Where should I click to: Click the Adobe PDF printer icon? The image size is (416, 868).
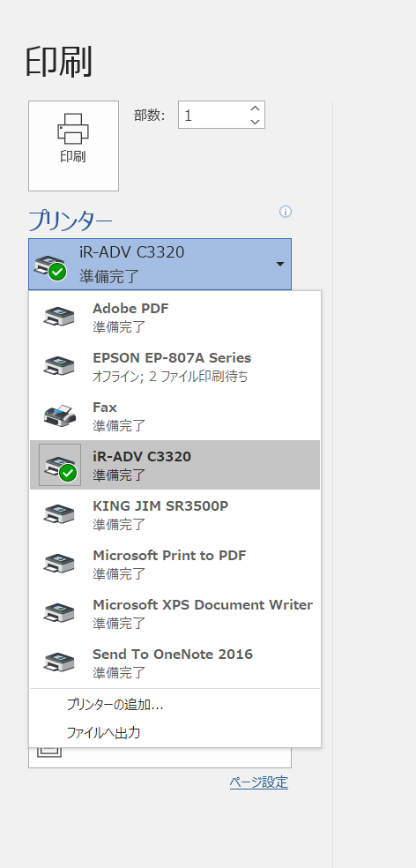coord(59,317)
